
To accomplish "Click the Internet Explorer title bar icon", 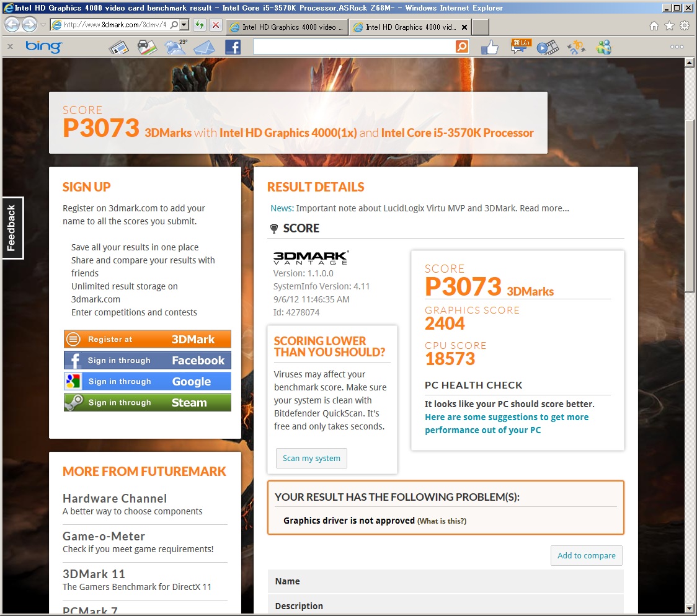I will [8, 7].
